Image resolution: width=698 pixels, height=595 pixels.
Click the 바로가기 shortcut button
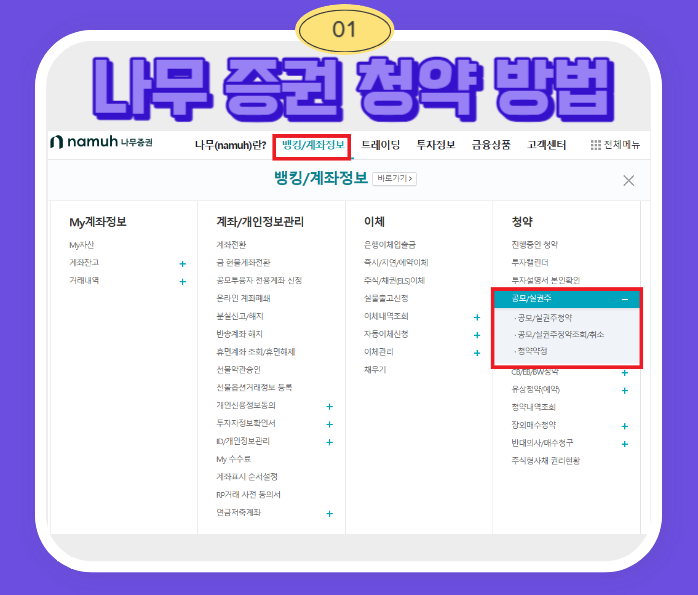coord(394,178)
